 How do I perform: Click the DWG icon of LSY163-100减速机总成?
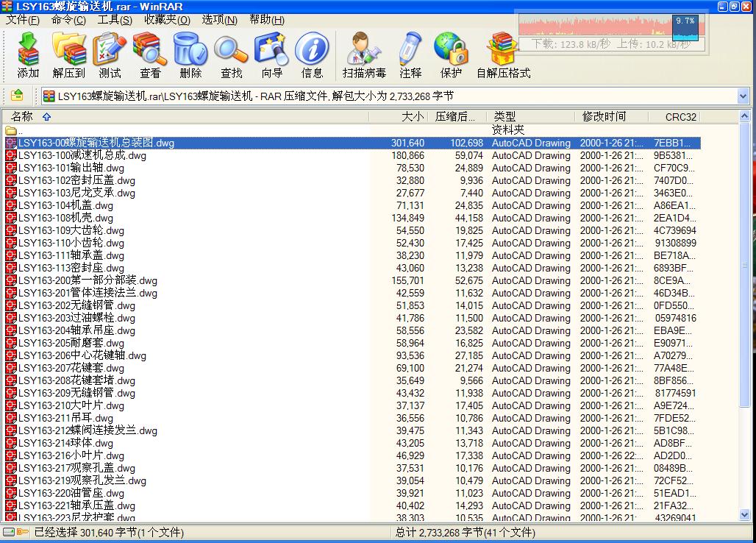tap(11, 155)
